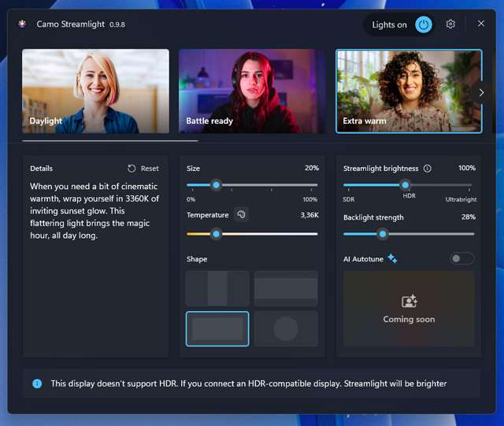
Task: Click the HDR brightness label
Action: tap(409, 196)
